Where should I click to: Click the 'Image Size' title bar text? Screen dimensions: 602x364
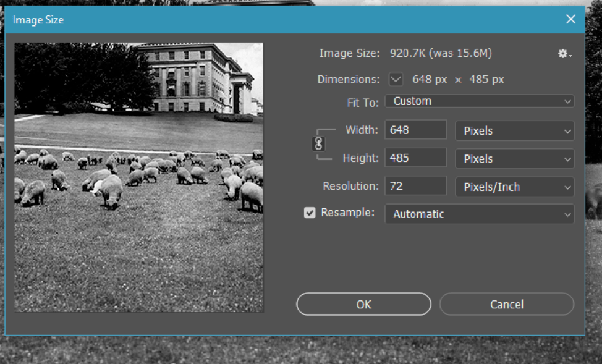click(38, 20)
